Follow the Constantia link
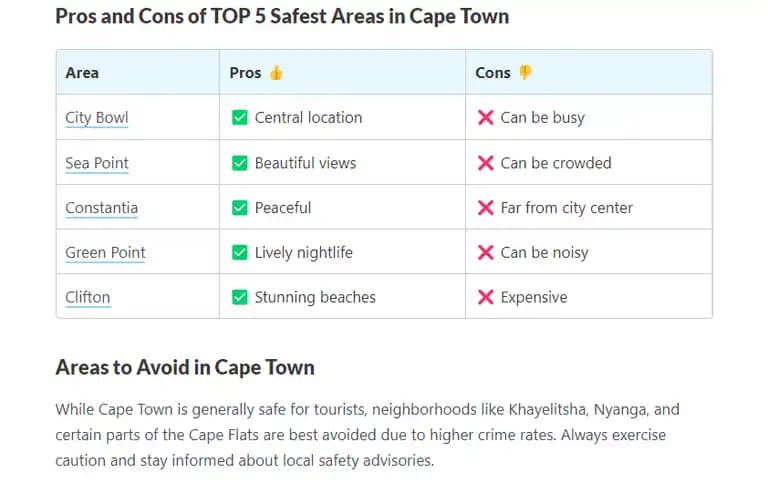768x480 pixels. click(x=101, y=208)
